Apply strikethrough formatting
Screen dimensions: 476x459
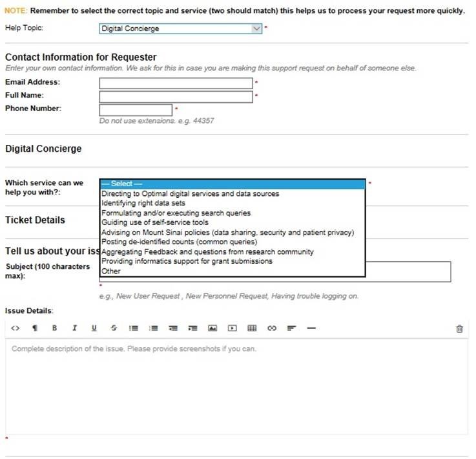tap(114, 328)
